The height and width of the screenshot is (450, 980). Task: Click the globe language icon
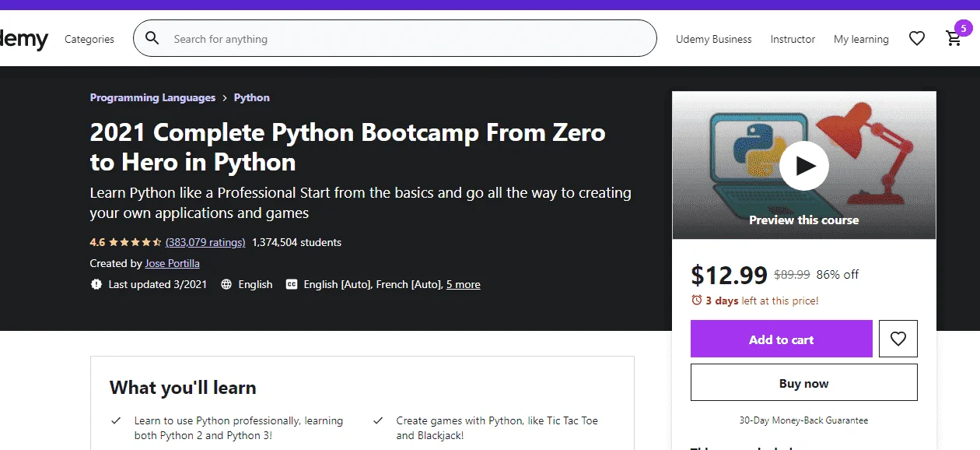coord(226,284)
